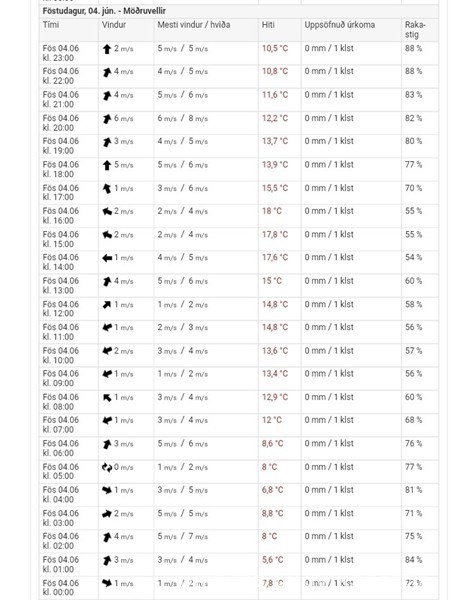Click the Raka-stig column header

(415, 29)
